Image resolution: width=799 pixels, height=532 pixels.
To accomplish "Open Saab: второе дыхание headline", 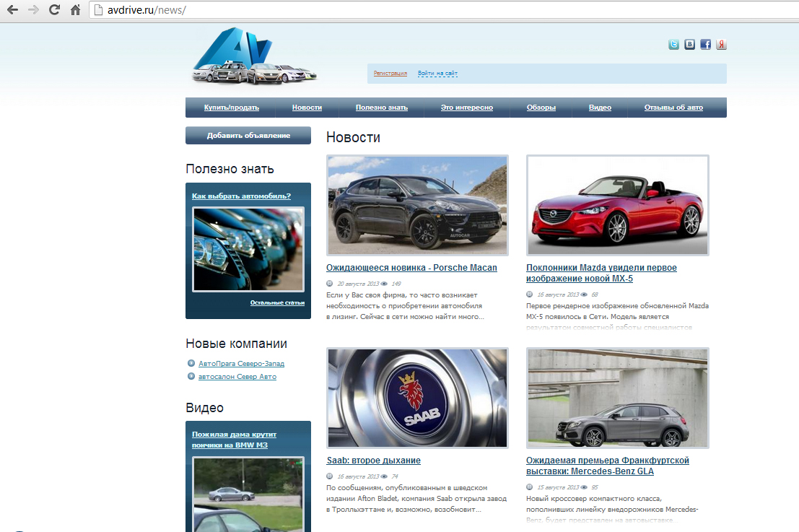I will 373,461.
